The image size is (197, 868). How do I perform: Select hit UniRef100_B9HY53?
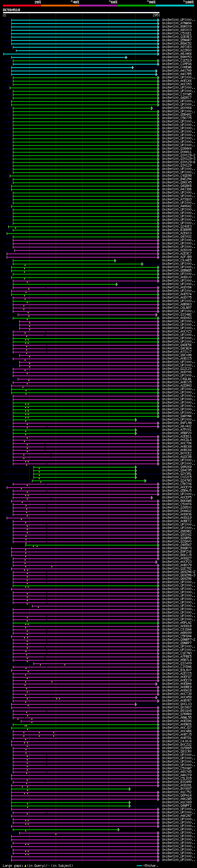pos(177,57)
